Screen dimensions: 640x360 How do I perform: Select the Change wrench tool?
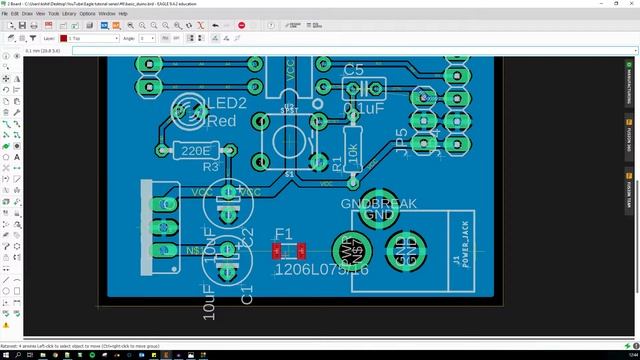pyautogui.click(x=17, y=112)
